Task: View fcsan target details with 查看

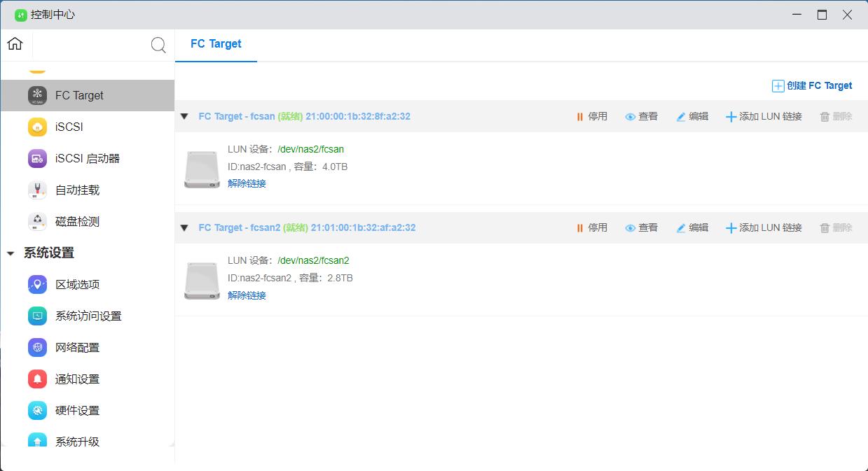Action: point(641,117)
